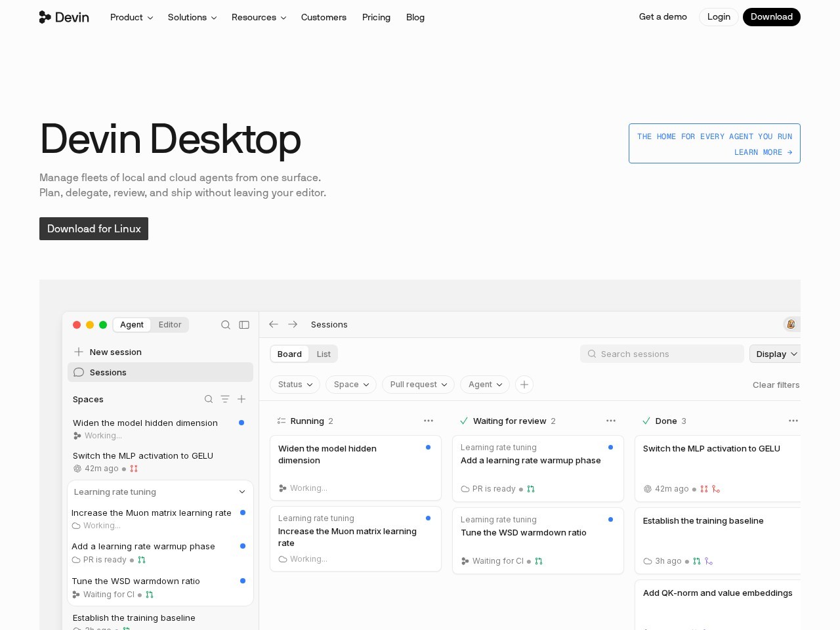Image resolution: width=840 pixels, height=630 pixels.
Task: Go to the Pricing page
Action: (x=376, y=17)
